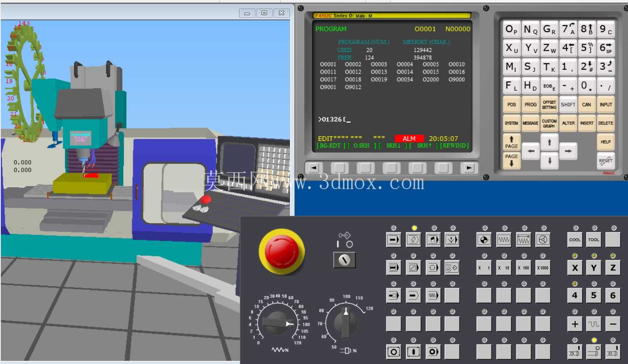
Task: Click the DELETE key
Action: click(606, 123)
